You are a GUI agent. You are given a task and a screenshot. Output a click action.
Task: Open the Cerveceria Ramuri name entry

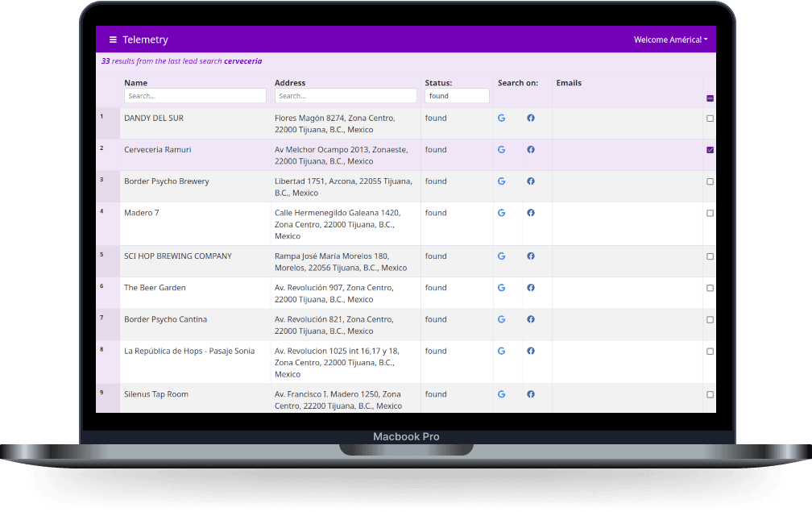click(158, 150)
